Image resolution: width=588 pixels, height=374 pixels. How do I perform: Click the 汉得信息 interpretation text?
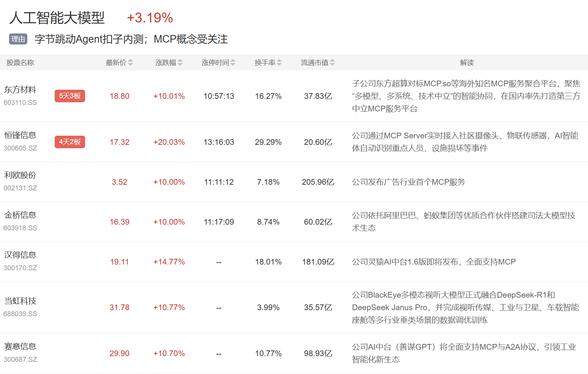(434, 262)
